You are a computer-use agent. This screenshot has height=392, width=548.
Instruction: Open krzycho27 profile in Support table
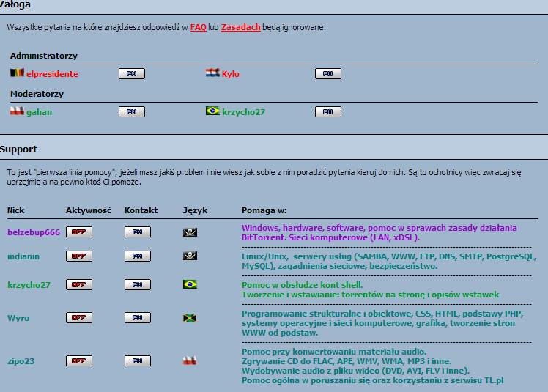29,285
